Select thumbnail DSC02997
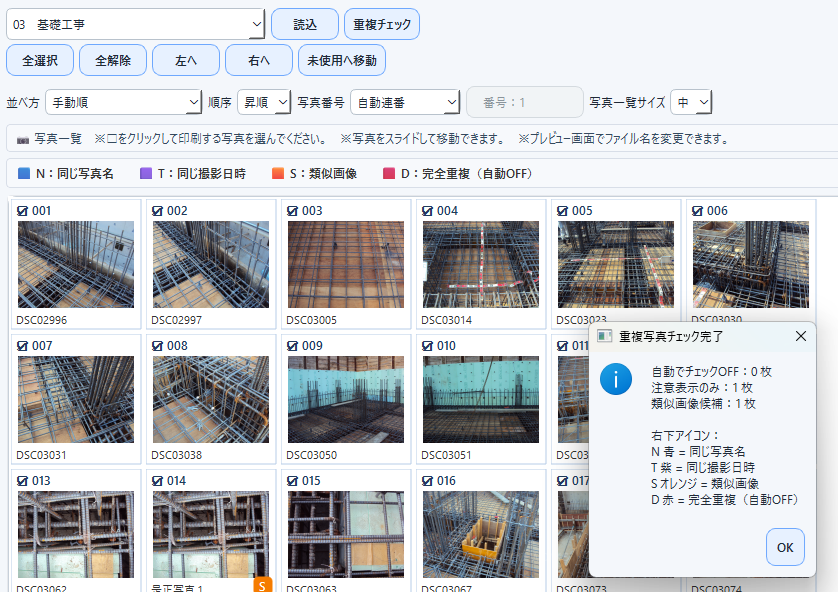Screen dimensions: 838x592 point(211,264)
